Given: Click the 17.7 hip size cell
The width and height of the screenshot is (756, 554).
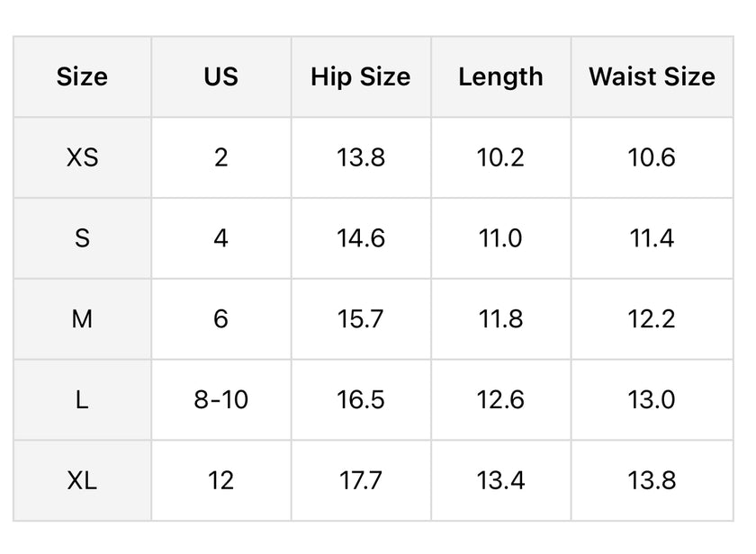Looking at the screenshot, I should click(x=360, y=481).
